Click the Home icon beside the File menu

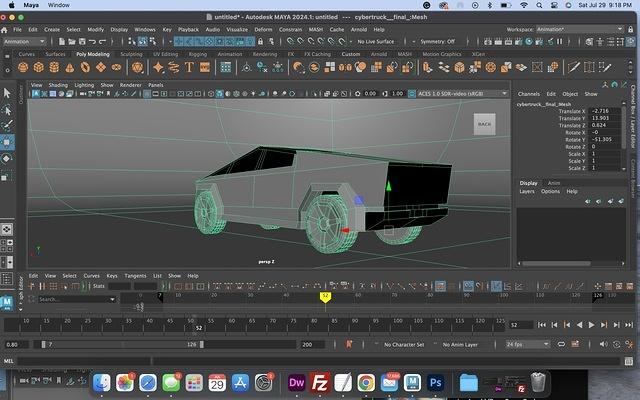click(4, 30)
